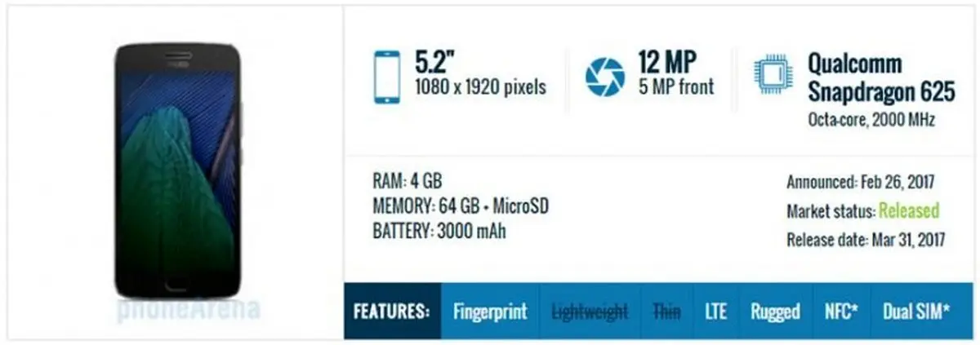This screenshot has width=980, height=345.
Task: Click the RAM: 4 GB specification
Action: (406, 181)
